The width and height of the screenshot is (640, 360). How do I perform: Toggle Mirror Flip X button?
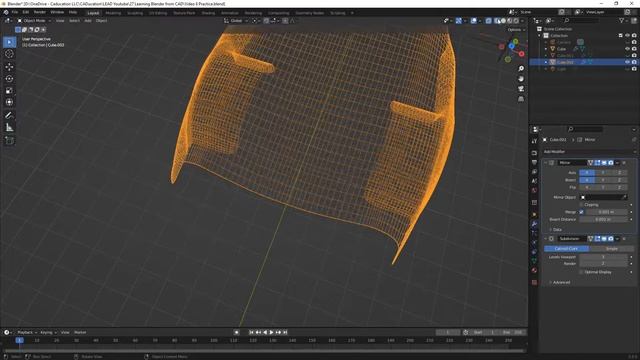tap(587, 187)
